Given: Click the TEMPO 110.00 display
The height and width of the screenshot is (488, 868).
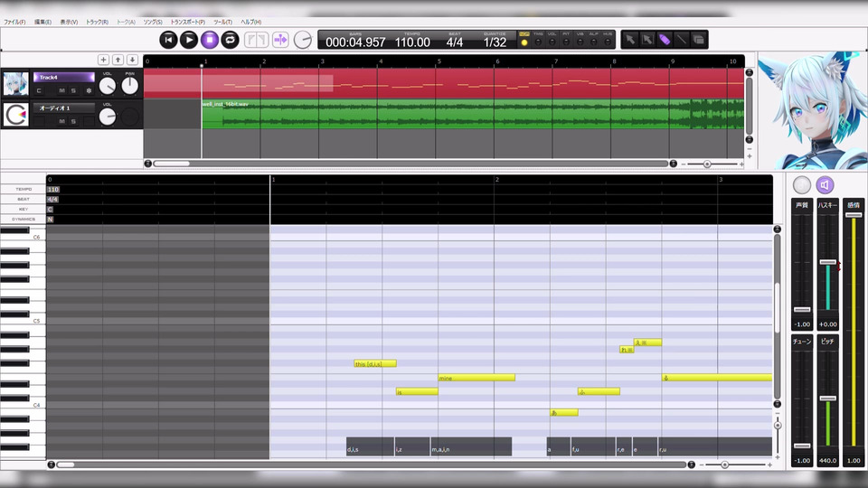Looking at the screenshot, I should point(412,41).
